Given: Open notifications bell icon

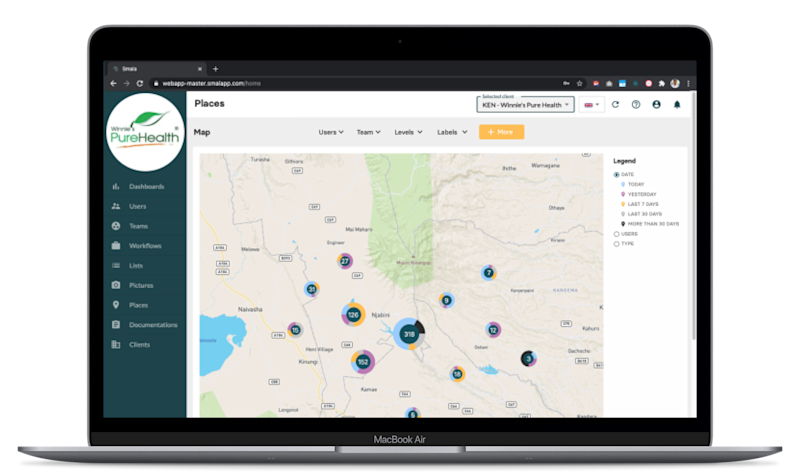Looking at the screenshot, I should (677, 105).
